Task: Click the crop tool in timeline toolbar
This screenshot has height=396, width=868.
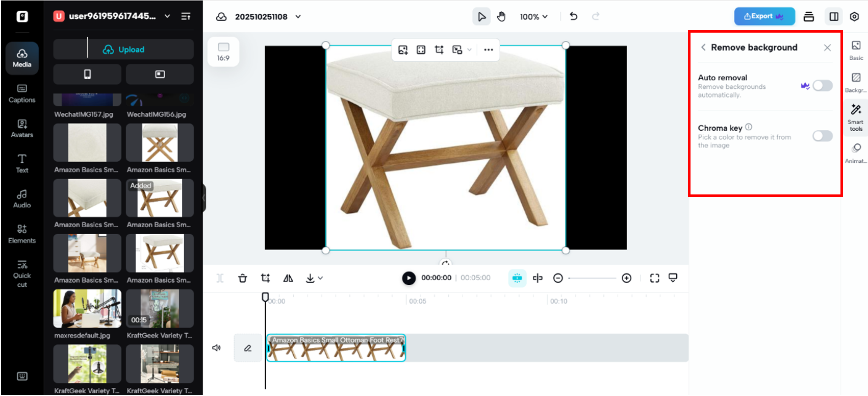Action: (x=265, y=278)
